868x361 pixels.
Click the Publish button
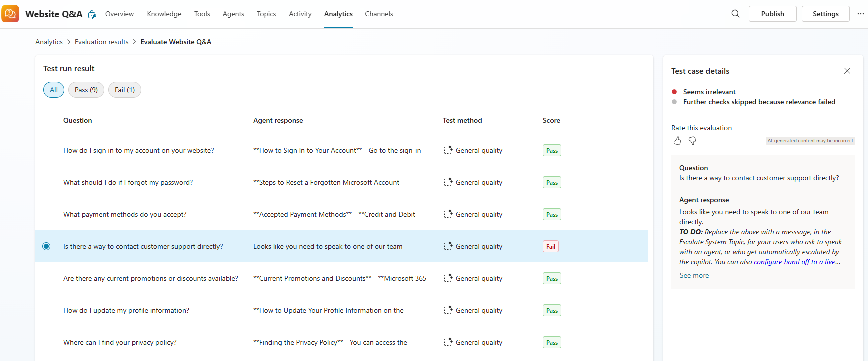coord(772,14)
